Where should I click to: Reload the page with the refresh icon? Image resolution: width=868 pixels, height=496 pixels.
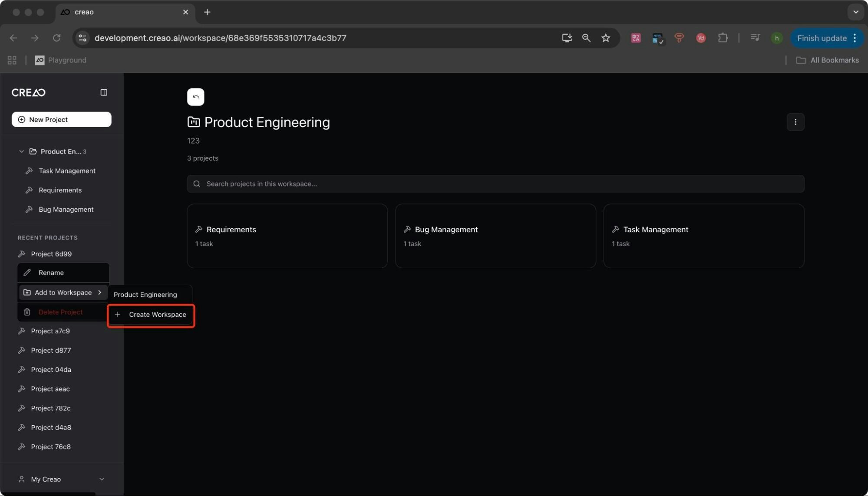pyautogui.click(x=56, y=38)
